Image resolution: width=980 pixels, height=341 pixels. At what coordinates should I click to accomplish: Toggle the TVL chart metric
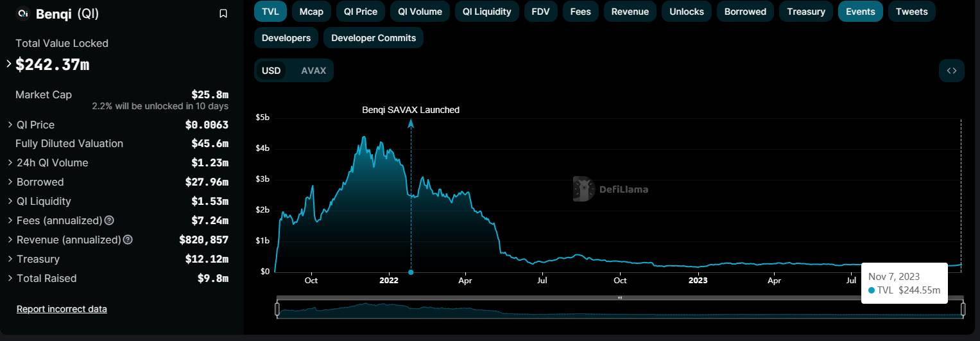(270, 12)
